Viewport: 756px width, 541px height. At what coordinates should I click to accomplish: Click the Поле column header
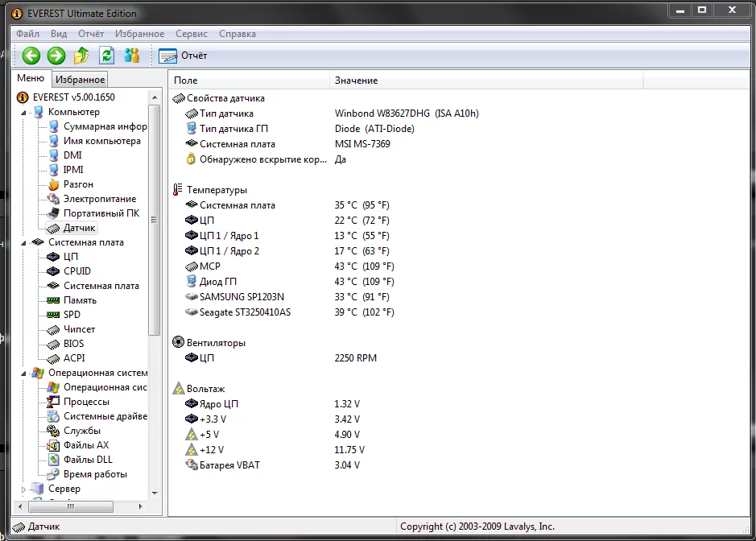click(x=250, y=80)
